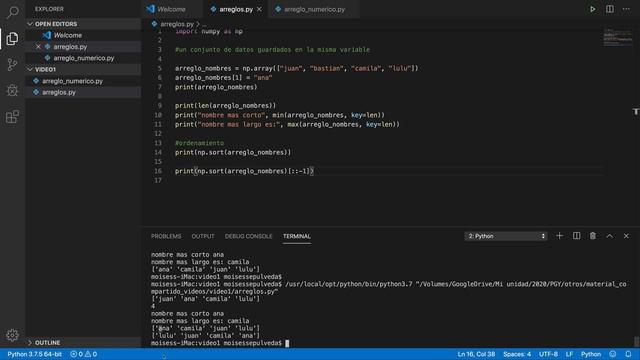The height and width of the screenshot is (360, 640).
Task: Close the arreglos.py editor tab
Action: click(x=260, y=9)
